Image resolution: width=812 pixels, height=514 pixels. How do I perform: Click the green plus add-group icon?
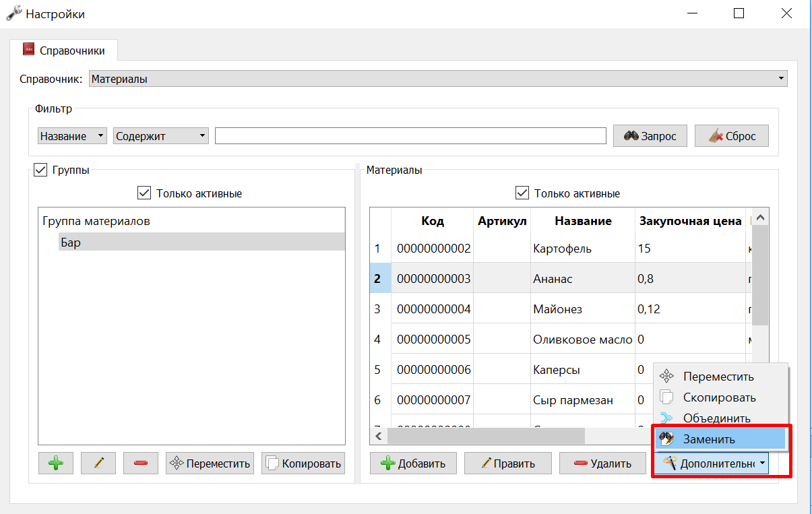tap(56, 463)
